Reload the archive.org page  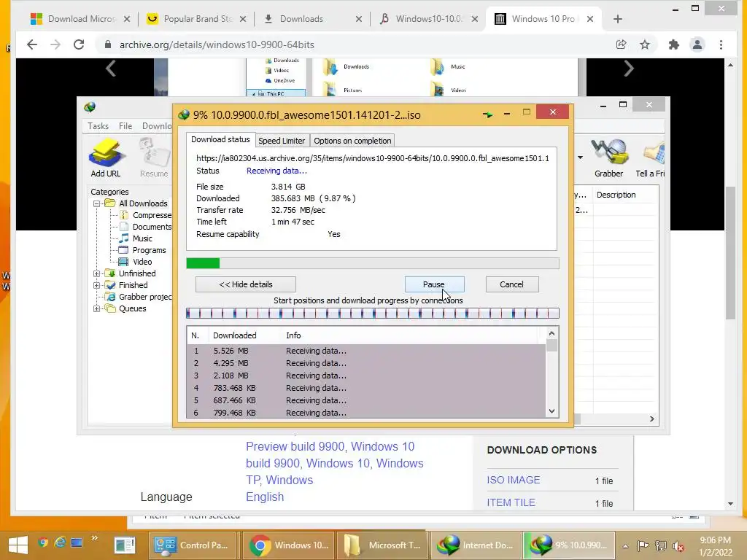click(79, 44)
